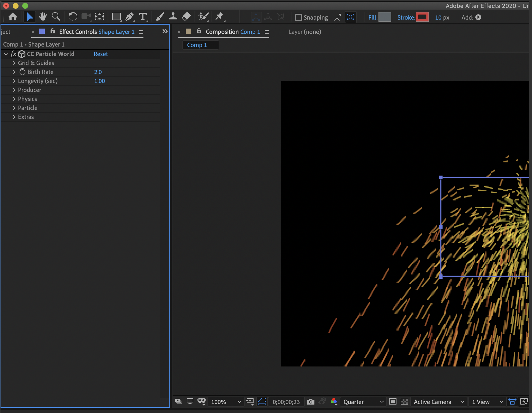
Task: Open the Composition panel menu
Action: pyautogui.click(x=267, y=32)
